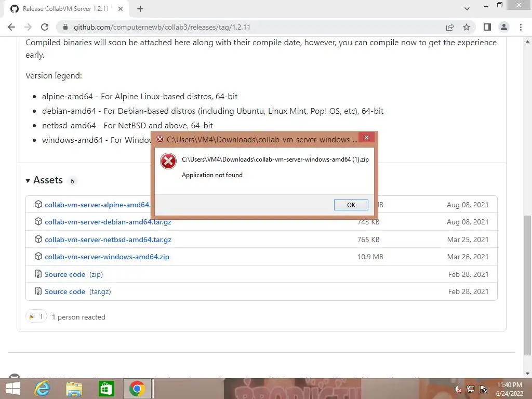532x399 pixels.
Task: Click 'Aug 08, 2021' date in debian row
Action: [468, 222]
